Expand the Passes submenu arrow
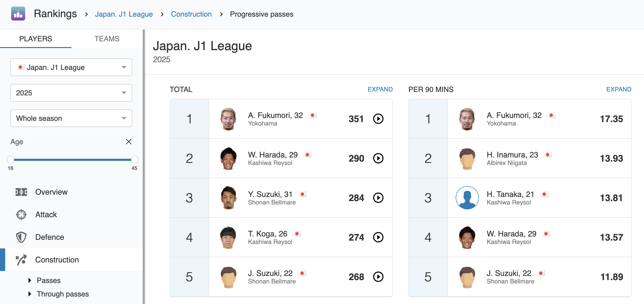The width and height of the screenshot is (644, 304). (x=30, y=280)
